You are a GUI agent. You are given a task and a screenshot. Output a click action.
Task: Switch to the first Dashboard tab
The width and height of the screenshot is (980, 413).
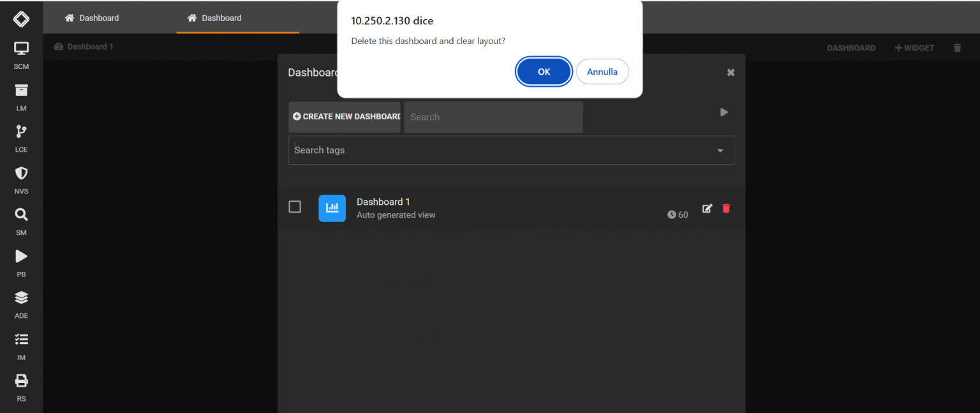pyautogui.click(x=92, y=18)
